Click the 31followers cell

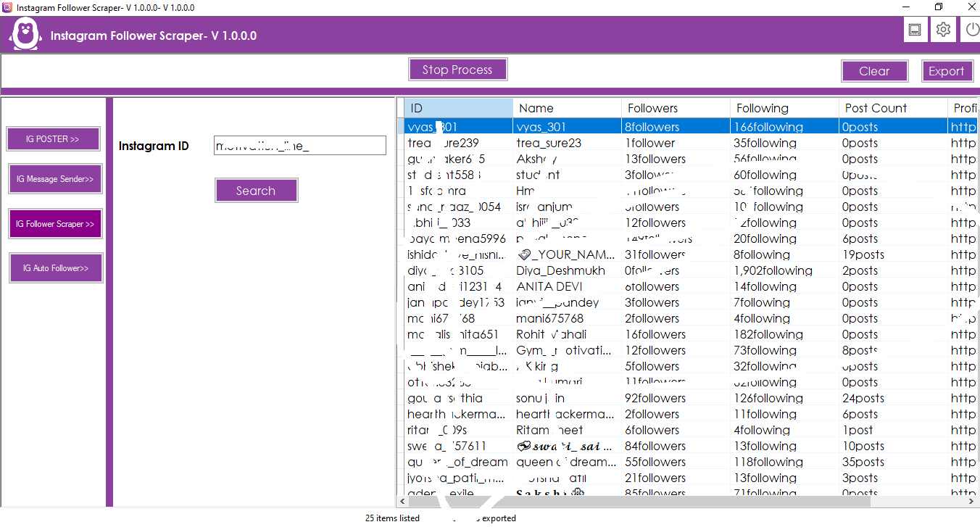676,254
